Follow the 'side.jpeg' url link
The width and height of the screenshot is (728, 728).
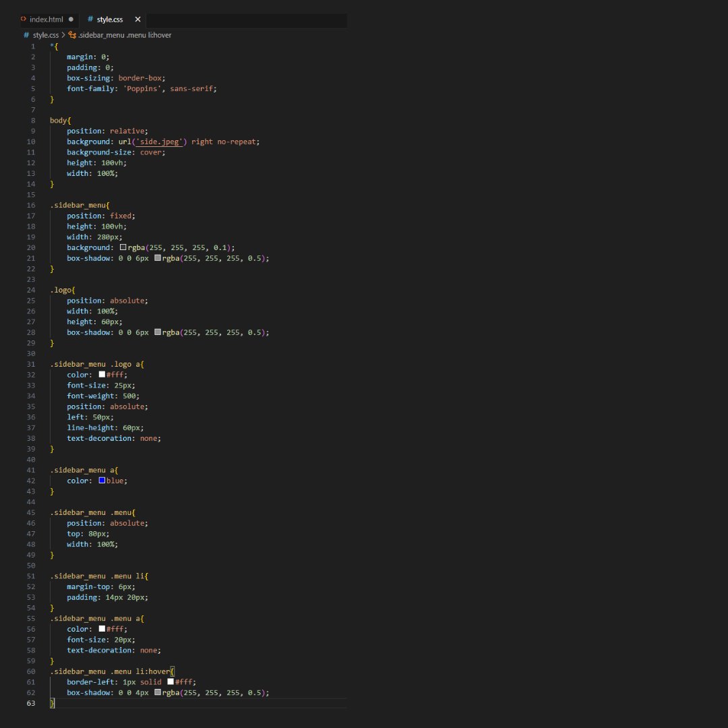coord(159,142)
